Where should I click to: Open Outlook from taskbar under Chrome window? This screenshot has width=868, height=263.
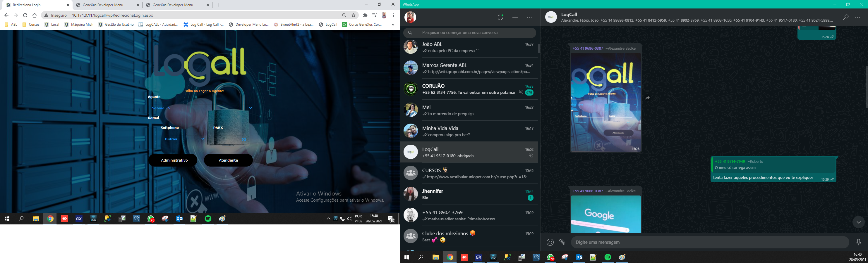pyautogui.click(x=179, y=219)
